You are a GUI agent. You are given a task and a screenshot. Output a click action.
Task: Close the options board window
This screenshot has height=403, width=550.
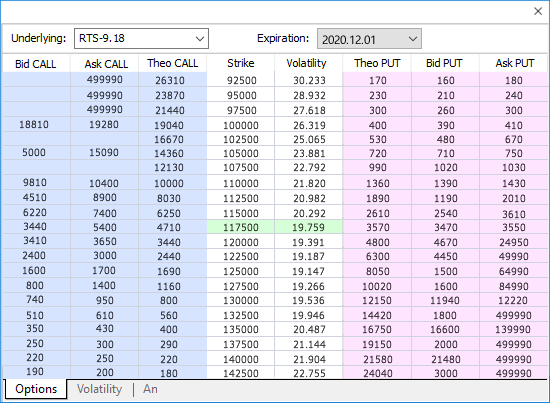(x=538, y=11)
